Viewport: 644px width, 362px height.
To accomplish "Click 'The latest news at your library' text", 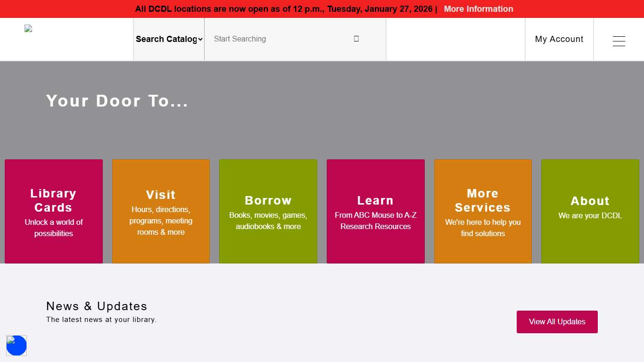I will [101, 320].
